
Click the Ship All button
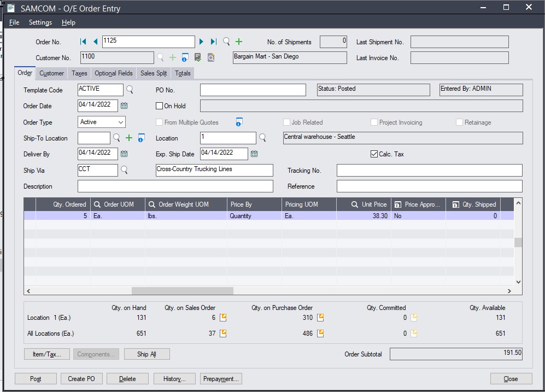pyautogui.click(x=146, y=354)
